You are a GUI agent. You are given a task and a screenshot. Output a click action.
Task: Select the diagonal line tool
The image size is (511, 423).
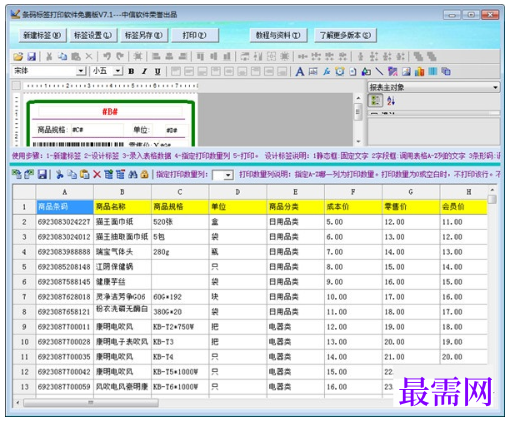379,71
